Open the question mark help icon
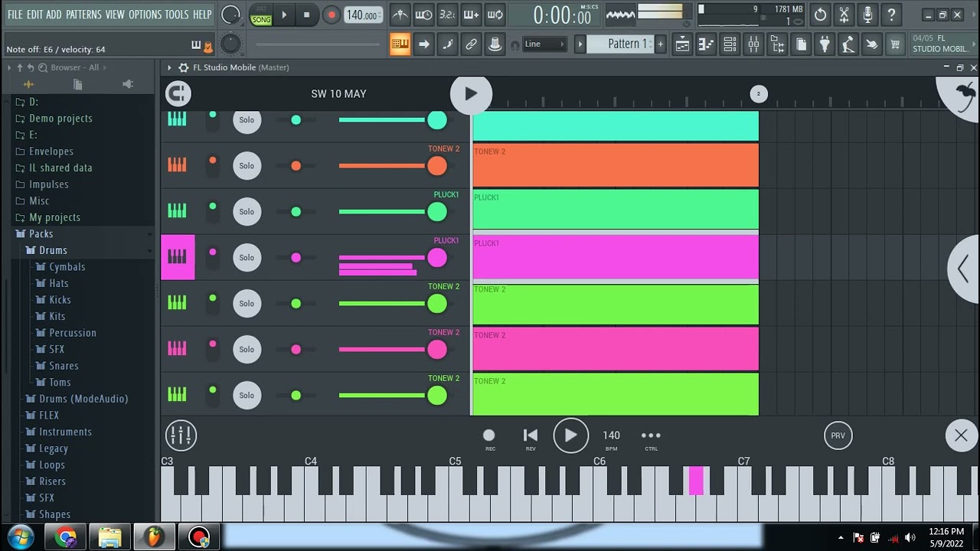Image resolution: width=980 pixels, height=551 pixels. click(x=891, y=15)
